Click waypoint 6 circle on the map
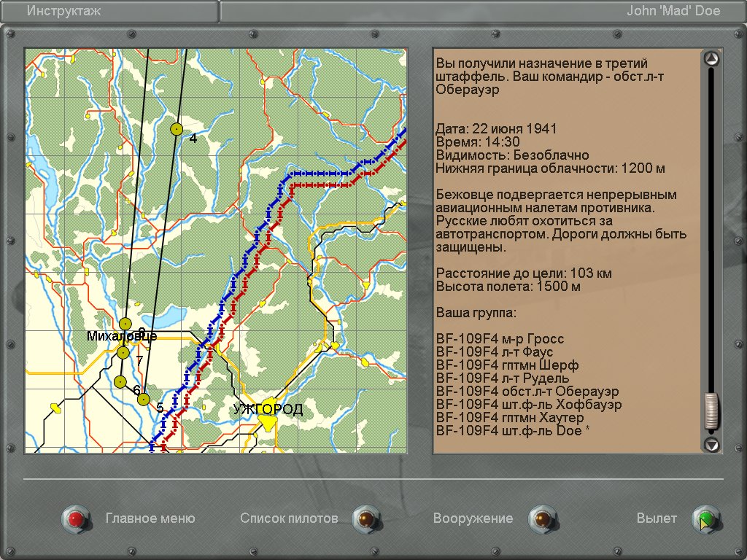The image size is (747, 560). (x=120, y=381)
